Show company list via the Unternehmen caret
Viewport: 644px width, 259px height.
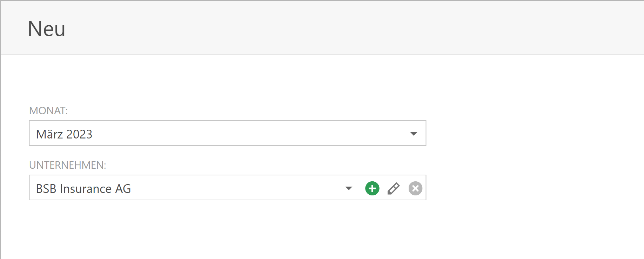coord(349,188)
